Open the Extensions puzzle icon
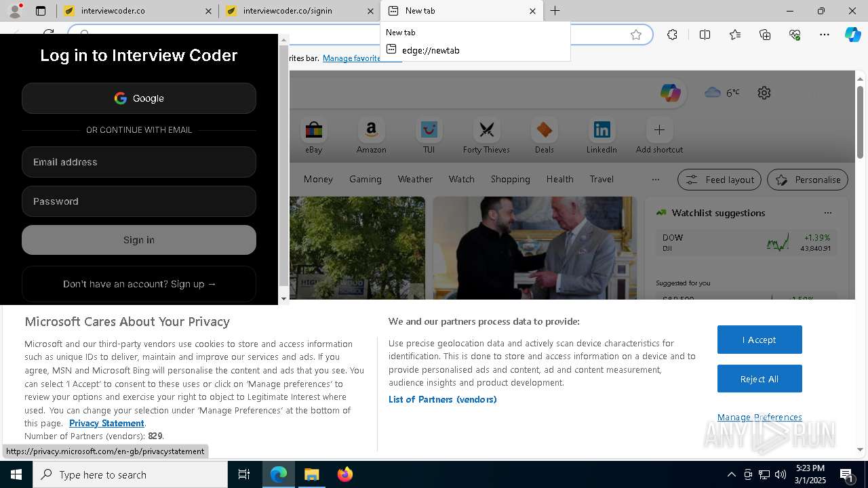The height and width of the screenshot is (488, 868). [672, 35]
